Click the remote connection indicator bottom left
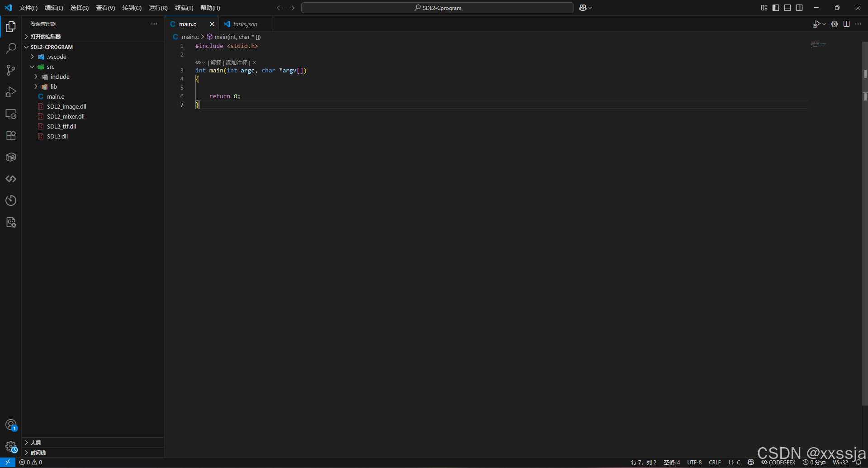 [7, 462]
